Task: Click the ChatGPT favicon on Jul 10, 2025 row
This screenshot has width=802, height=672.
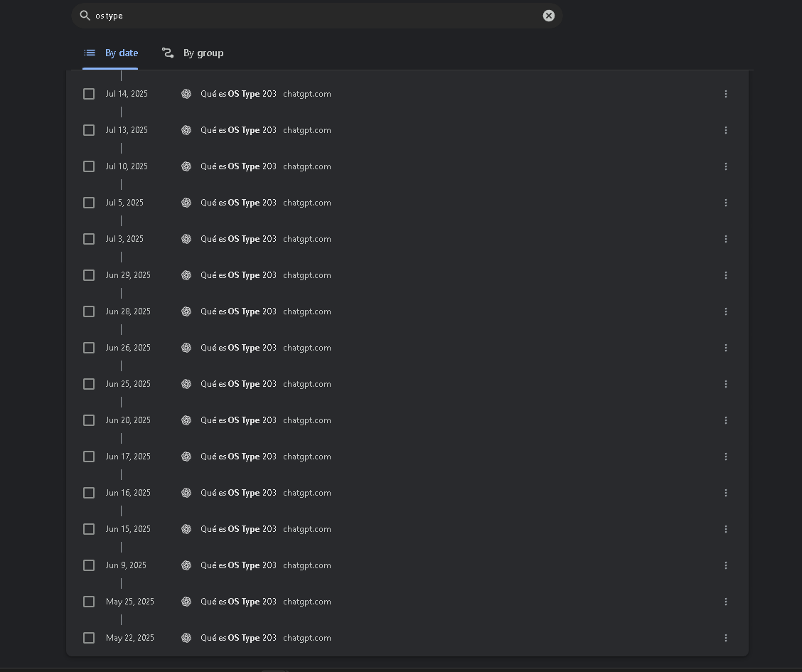Action: click(x=186, y=166)
